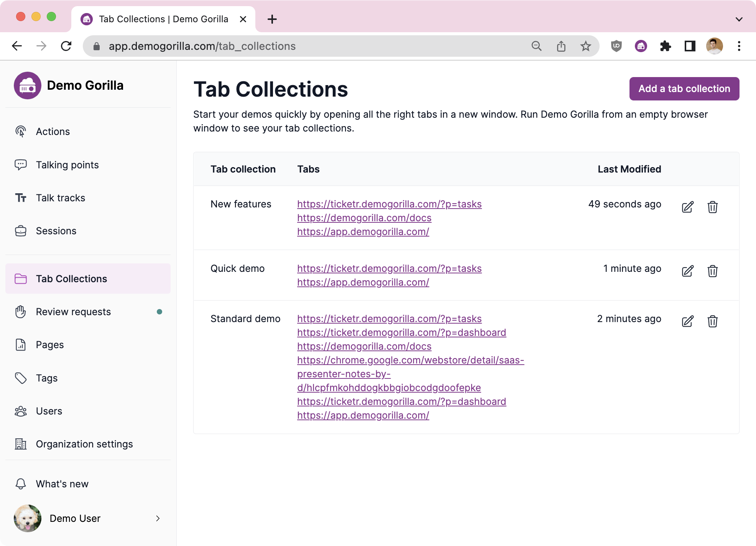Screen dimensions: 756x546
Task: Click the trash icon for Standard demo
Action: coord(713,321)
